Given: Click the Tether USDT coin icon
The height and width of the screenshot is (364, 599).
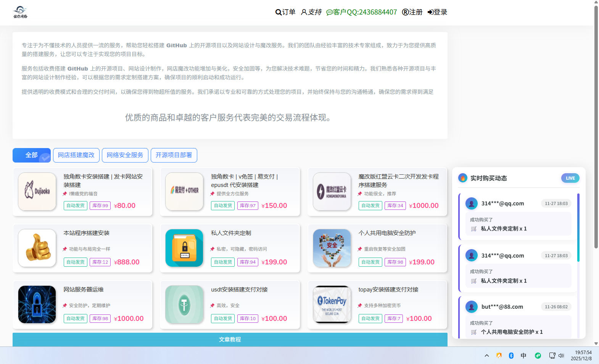Looking at the screenshot, I should point(184,304).
